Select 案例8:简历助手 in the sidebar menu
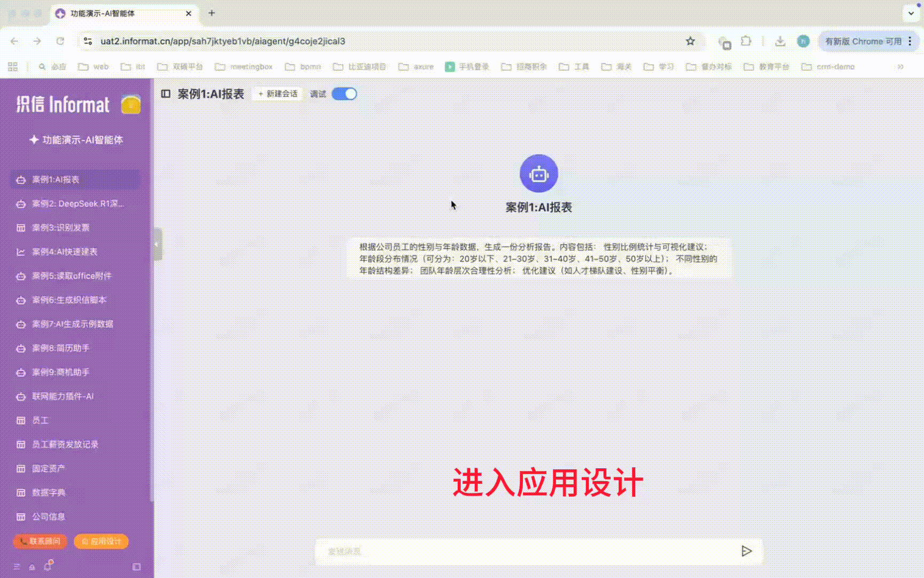 60,348
